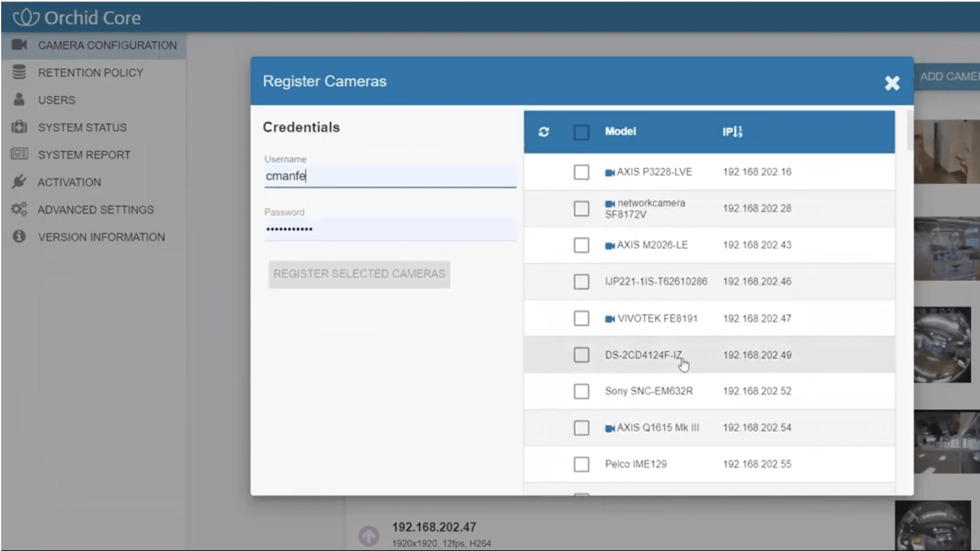Image resolution: width=980 pixels, height=551 pixels.
Task: Click the Add Camera button behind dialog
Action: 947,77
